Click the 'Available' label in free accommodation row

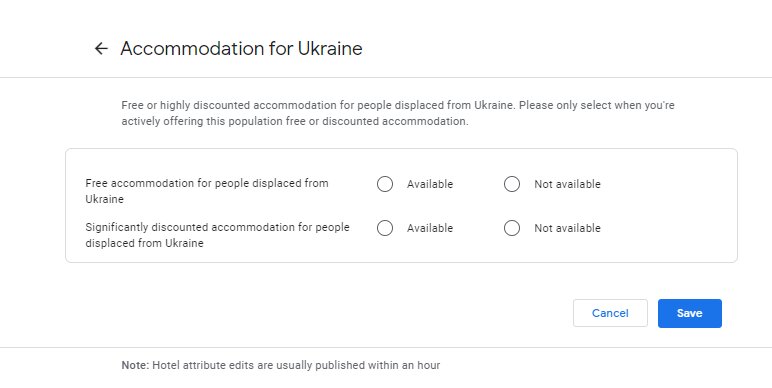(x=430, y=184)
